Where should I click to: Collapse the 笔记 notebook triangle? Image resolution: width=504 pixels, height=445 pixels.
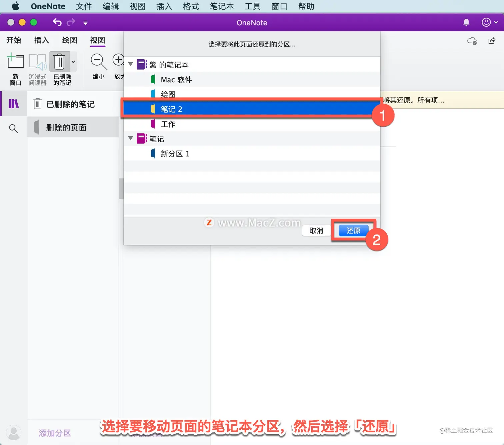[131, 138]
